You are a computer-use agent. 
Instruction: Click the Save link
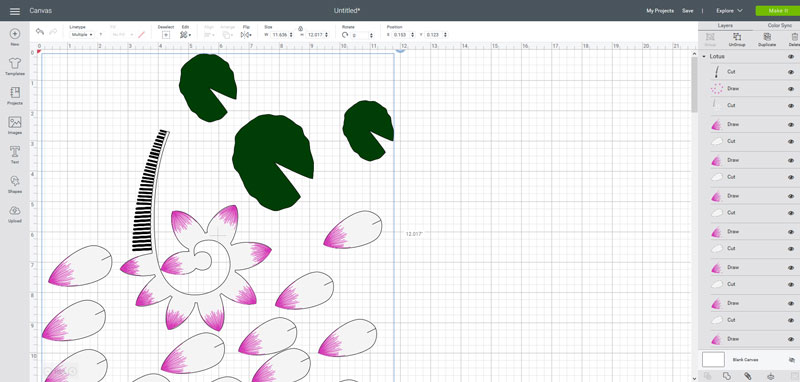(688, 11)
